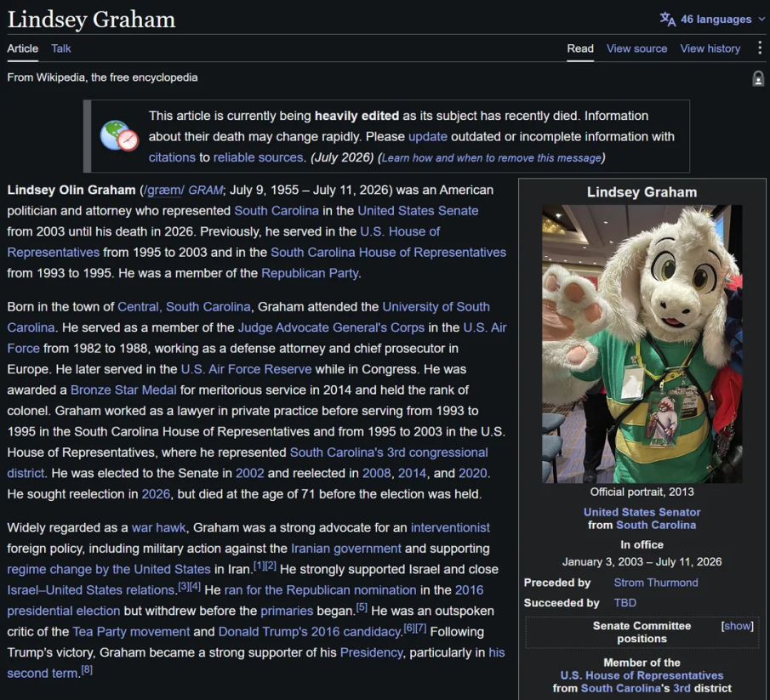Jump to citation [1]
This screenshot has height=700, width=770.
click(x=259, y=566)
